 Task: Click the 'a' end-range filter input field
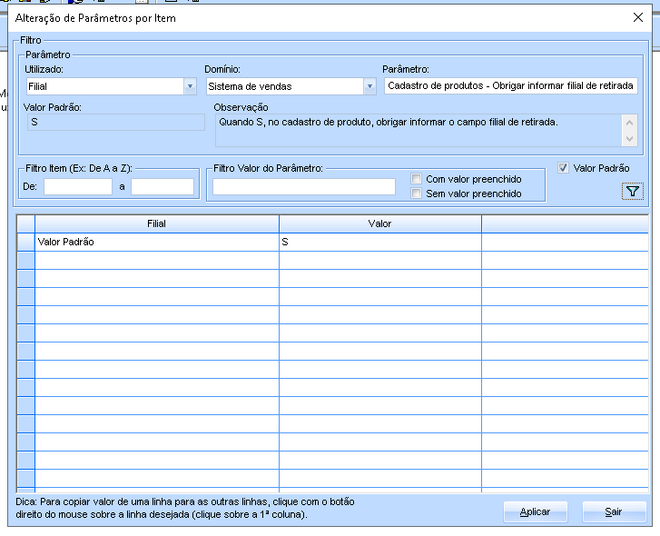(162, 186)
